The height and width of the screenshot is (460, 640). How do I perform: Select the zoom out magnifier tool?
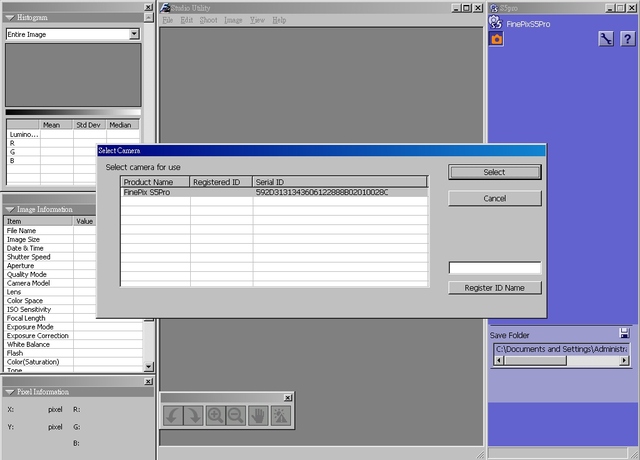236,416
